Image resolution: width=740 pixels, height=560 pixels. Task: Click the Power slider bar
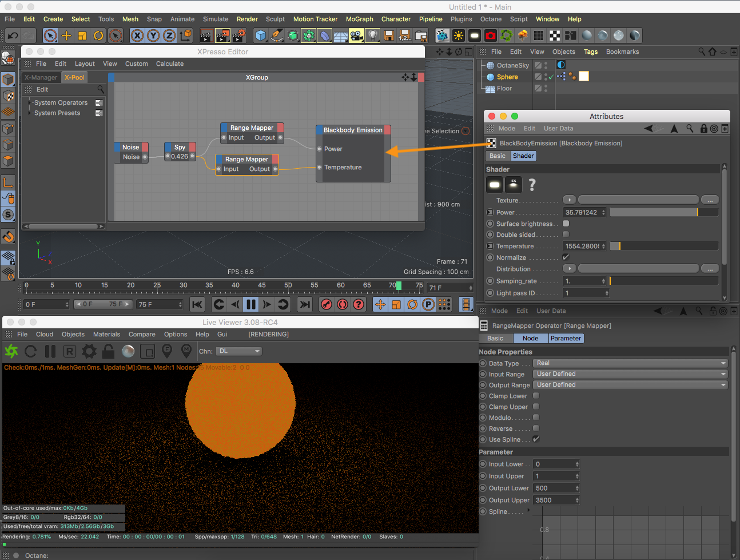coord(663,212)
